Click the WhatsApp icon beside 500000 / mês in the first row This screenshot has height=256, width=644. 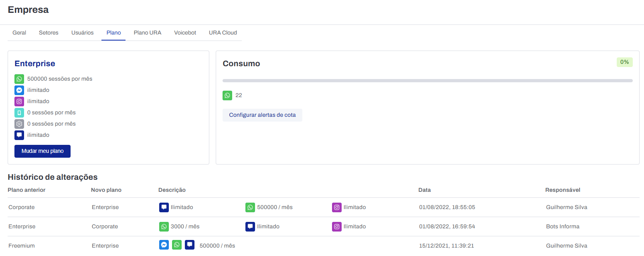click(250, 207)
